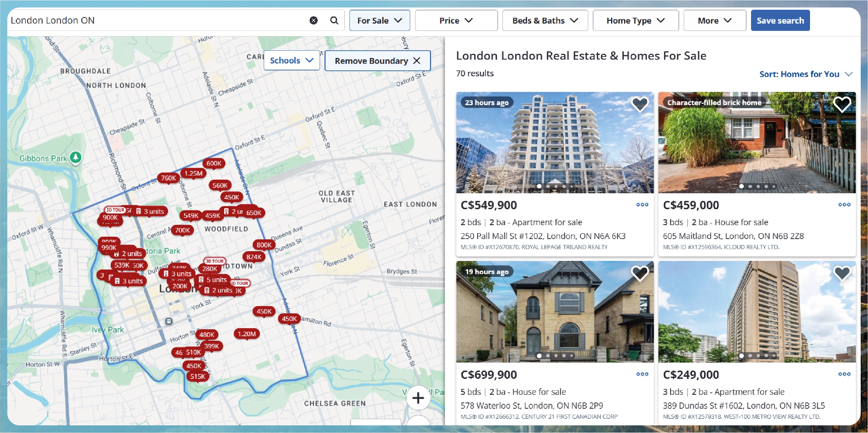
Task: Open the More filters menu
Action: click(714, 20)
